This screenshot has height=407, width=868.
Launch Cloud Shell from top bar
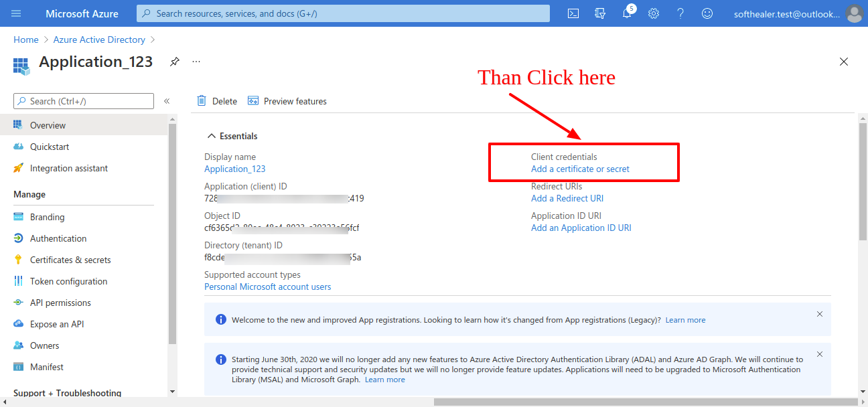(573, 13)
